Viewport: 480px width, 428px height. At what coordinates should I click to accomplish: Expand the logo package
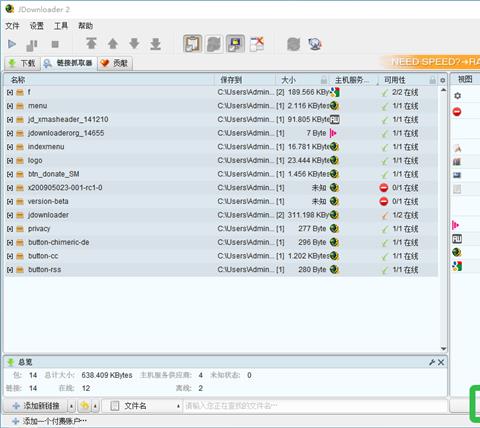(10, 161)
